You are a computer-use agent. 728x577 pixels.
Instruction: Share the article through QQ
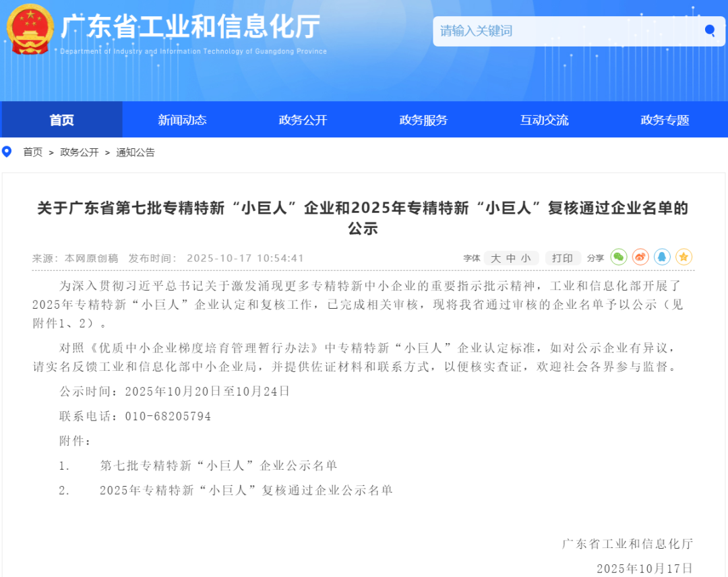(x=663, y=257)
